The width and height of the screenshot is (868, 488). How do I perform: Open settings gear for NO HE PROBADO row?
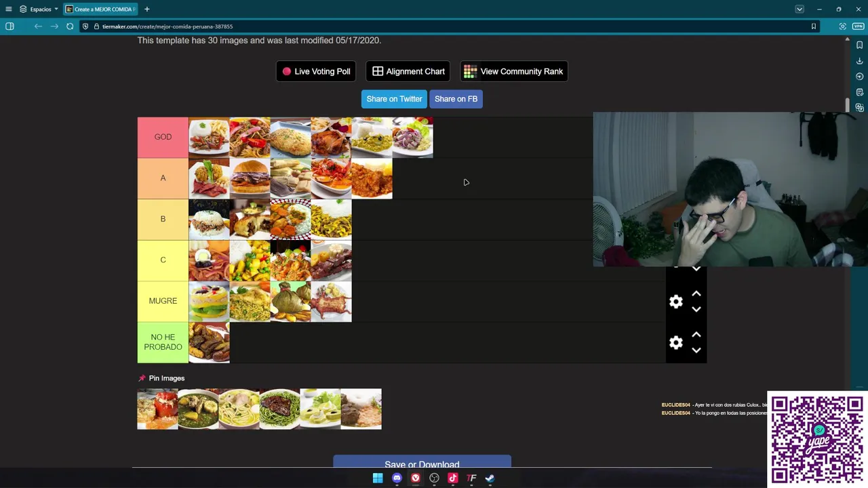point(676,343)
